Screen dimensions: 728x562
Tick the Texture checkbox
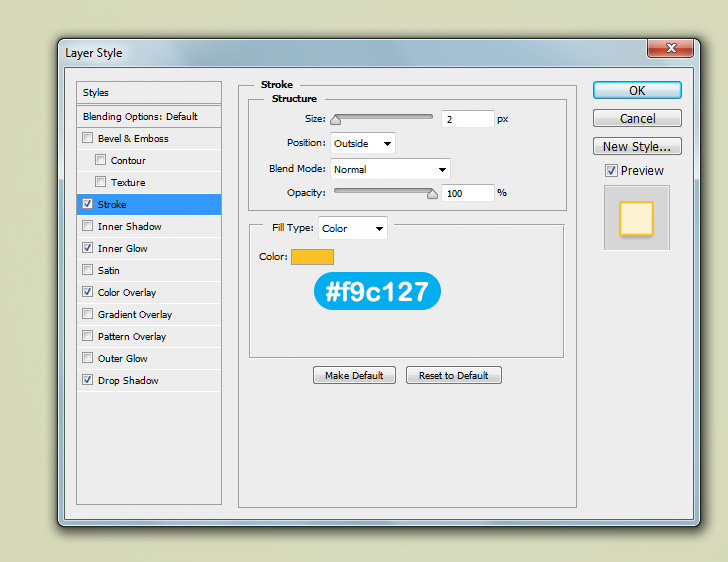(x=100, y=182)
